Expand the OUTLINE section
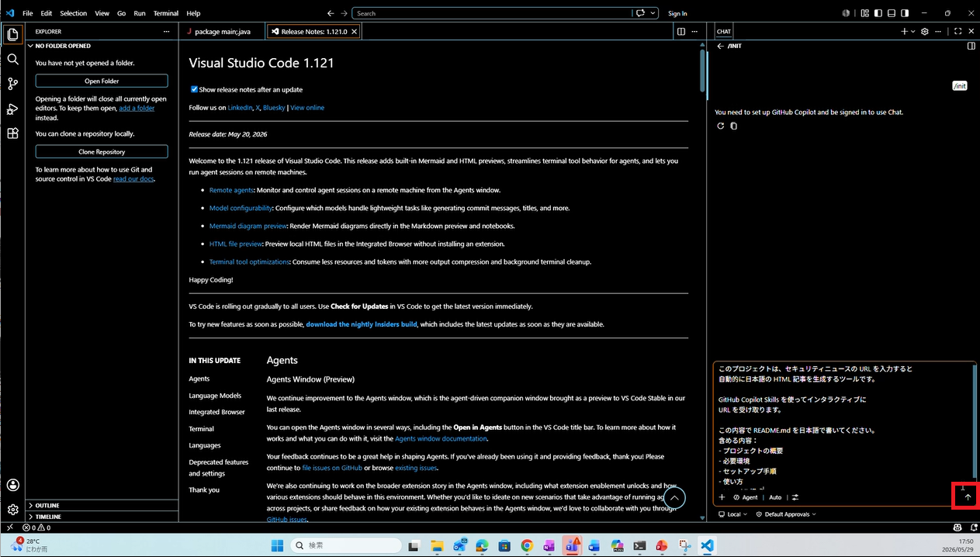 (102, 505)
